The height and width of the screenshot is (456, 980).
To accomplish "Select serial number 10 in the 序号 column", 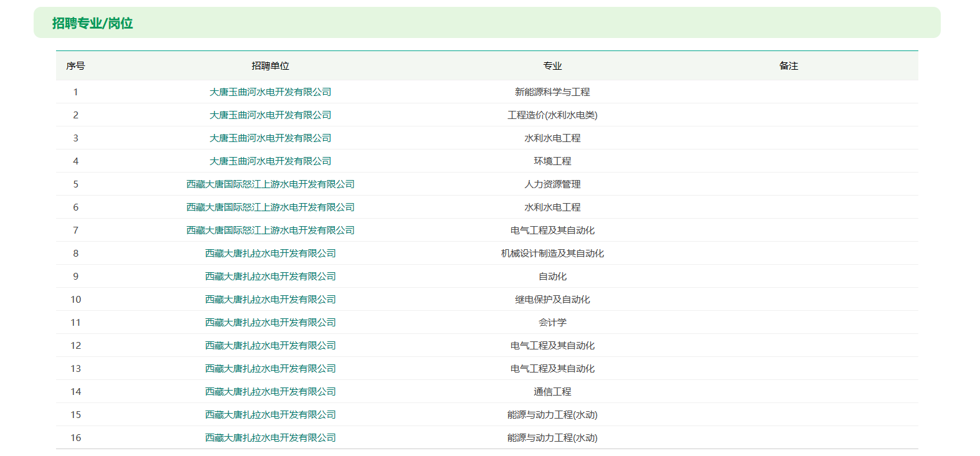I will (x=75, y=300).
